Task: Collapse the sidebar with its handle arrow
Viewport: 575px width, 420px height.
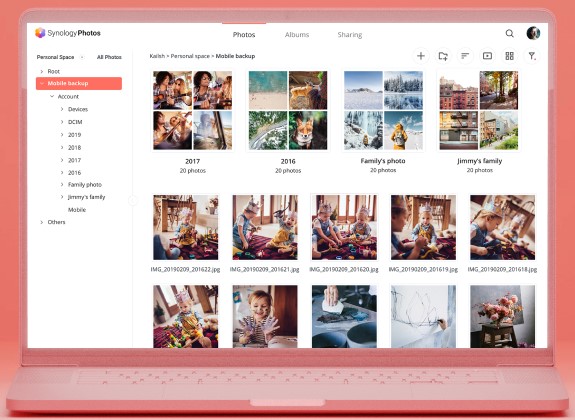Action: [x=133, y=201]
